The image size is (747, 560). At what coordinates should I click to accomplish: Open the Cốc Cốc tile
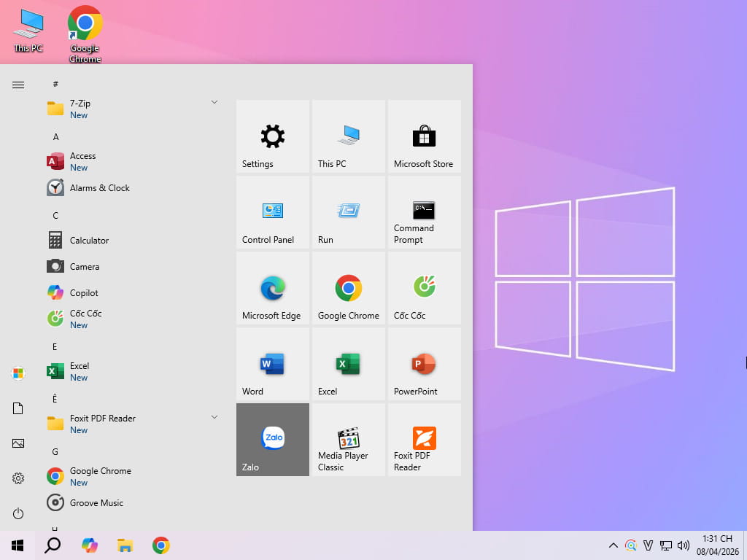click(x=424, y=287)
